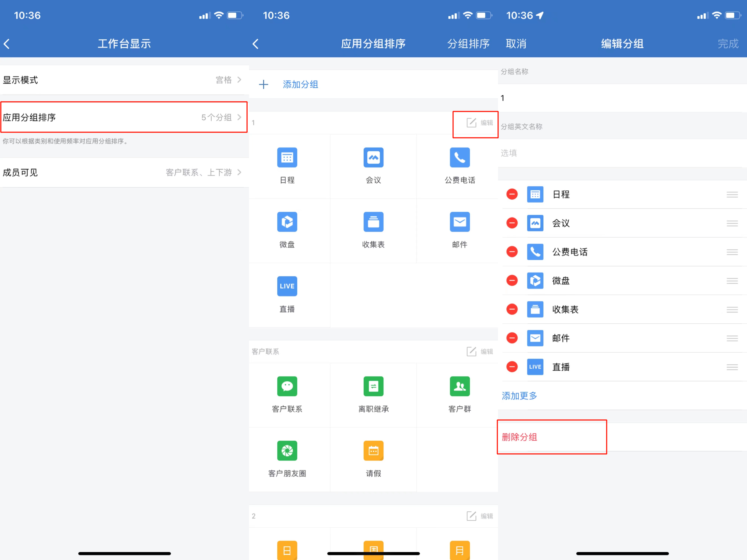Tap 删除分组 to delete the group

tap(519, 437)
